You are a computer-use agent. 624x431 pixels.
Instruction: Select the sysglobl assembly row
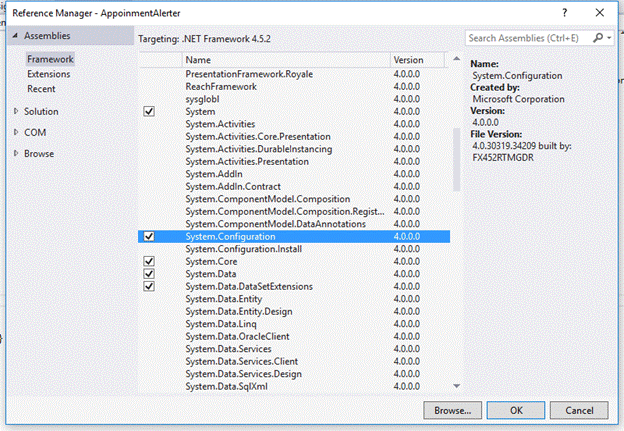(x=294, y=99)
